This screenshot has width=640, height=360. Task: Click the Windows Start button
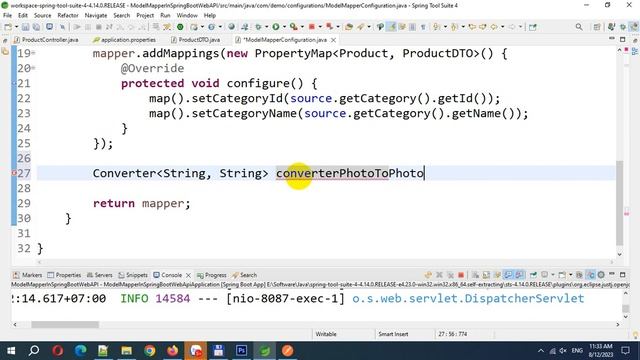pyautogui.click(x=11, y=351)
